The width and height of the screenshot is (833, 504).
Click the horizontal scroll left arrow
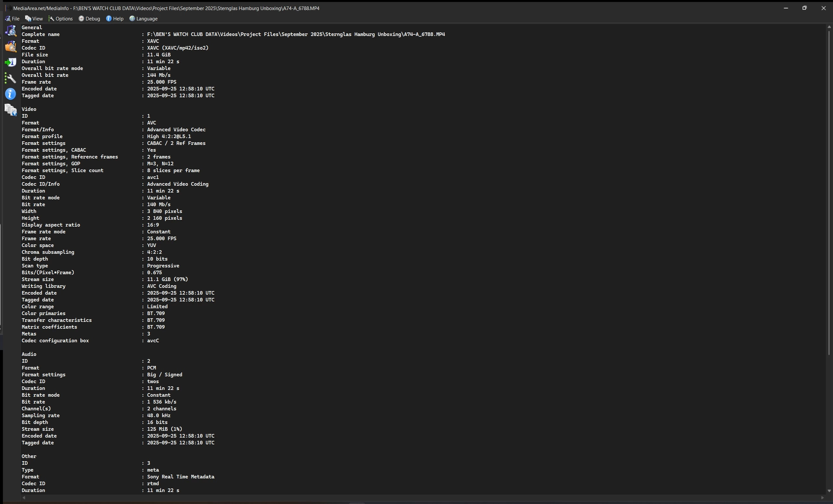24,498
